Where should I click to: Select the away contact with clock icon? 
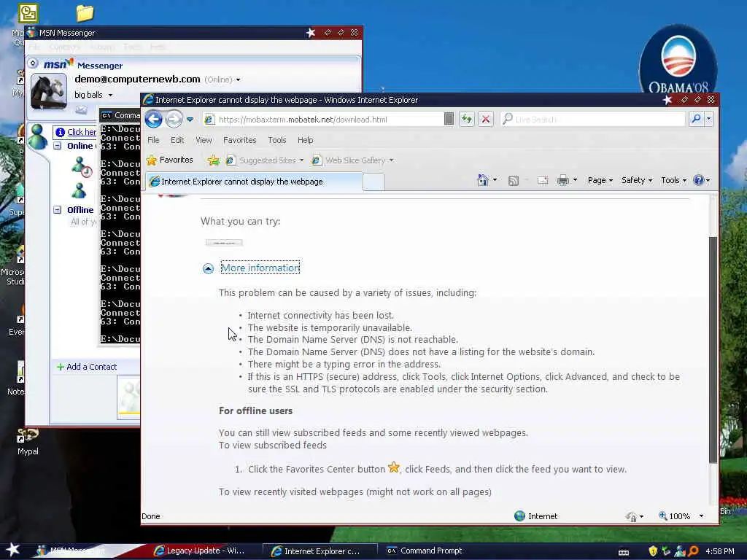point(81,167)
